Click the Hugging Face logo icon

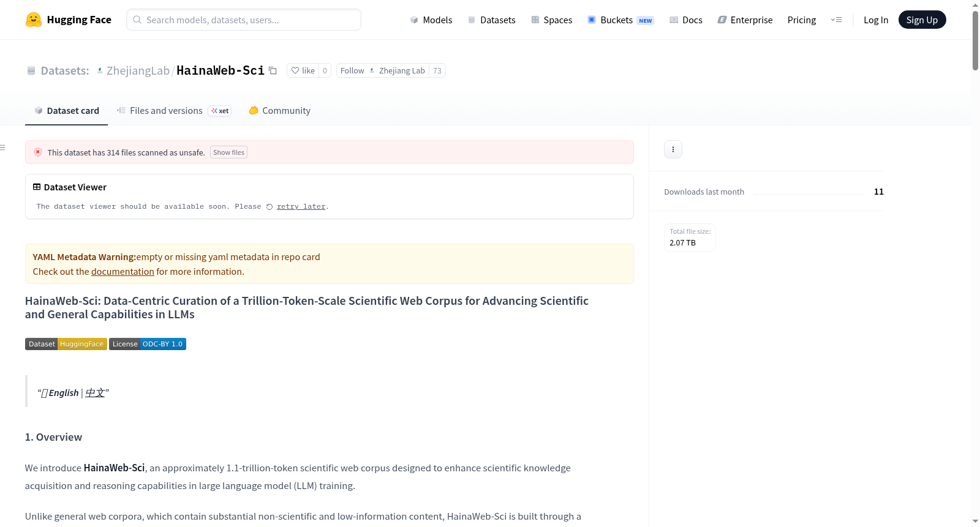(34, 20)
